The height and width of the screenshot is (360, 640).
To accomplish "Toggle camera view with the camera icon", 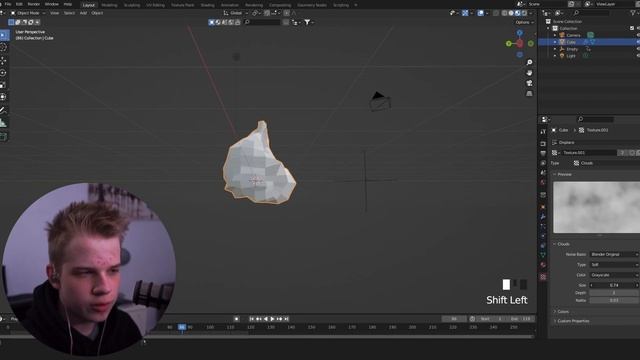I will (x=529, y=83).
